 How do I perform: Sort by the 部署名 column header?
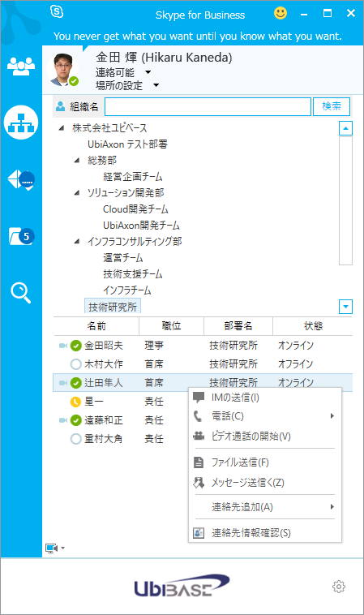[238, 326]
